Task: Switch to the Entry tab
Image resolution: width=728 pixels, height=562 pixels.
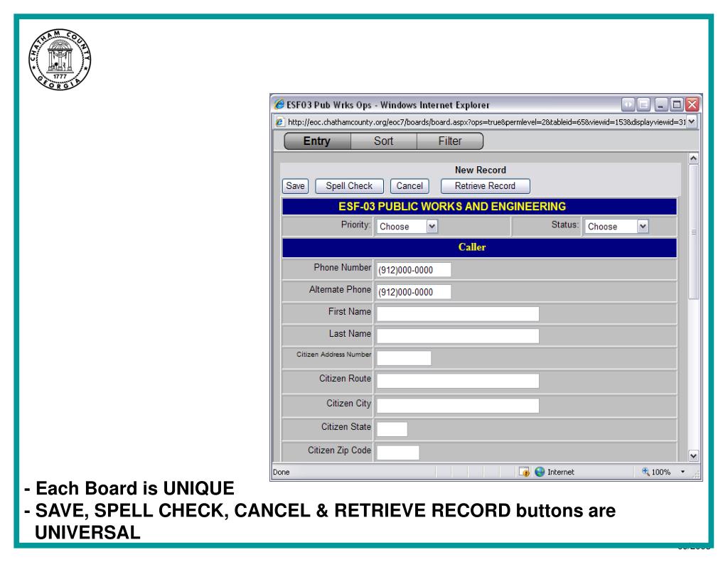Action: tap(317, 141)
